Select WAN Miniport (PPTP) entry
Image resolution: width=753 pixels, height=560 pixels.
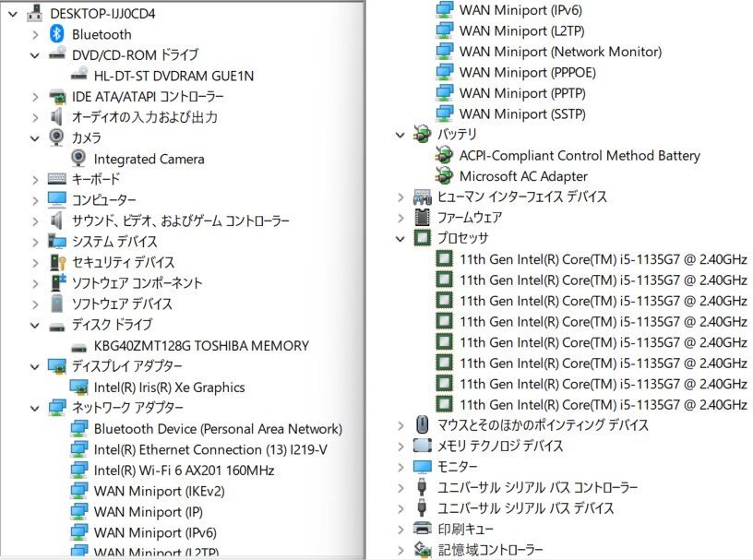coord(522,92)
